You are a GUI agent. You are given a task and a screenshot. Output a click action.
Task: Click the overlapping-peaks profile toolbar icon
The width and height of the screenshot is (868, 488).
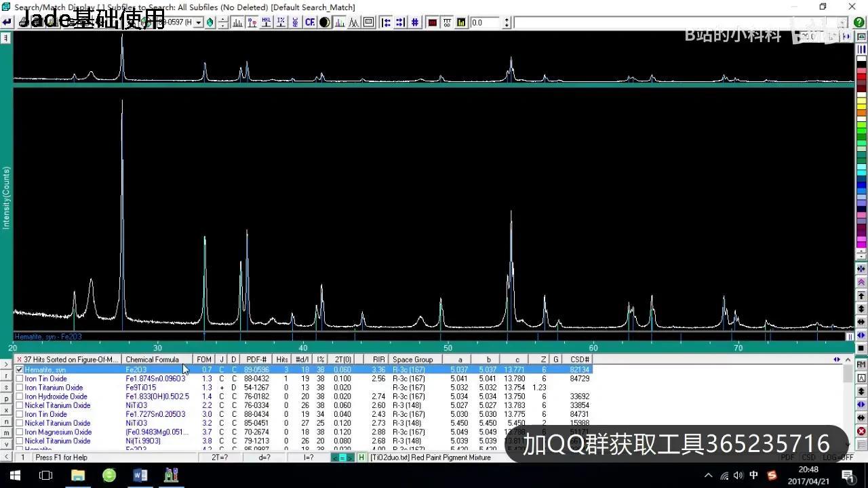[353, 22]
